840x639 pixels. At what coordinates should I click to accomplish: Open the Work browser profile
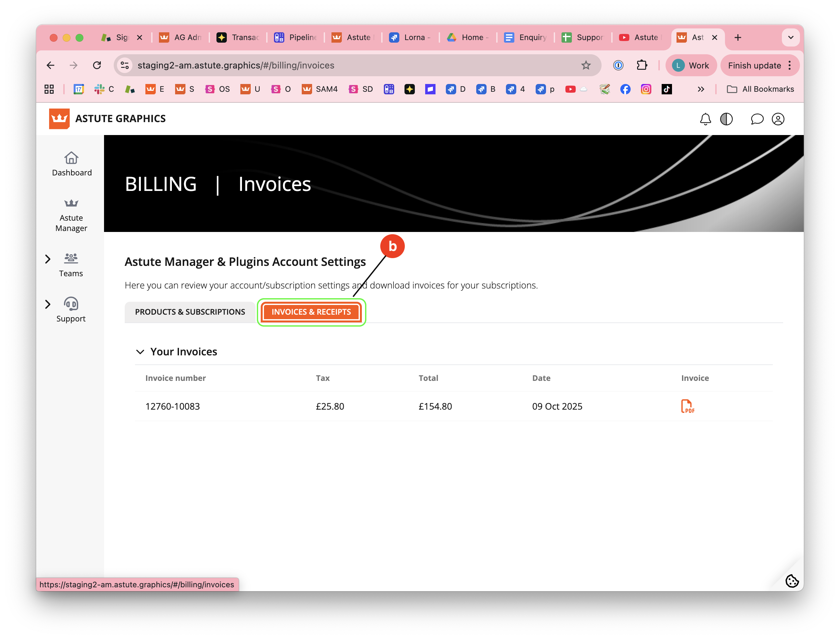tap(692, 65)
